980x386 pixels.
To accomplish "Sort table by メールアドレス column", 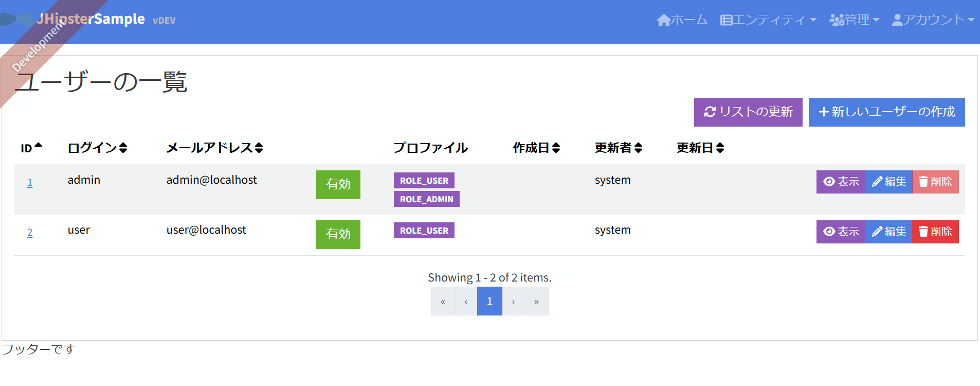I will (x=214, y=148).
